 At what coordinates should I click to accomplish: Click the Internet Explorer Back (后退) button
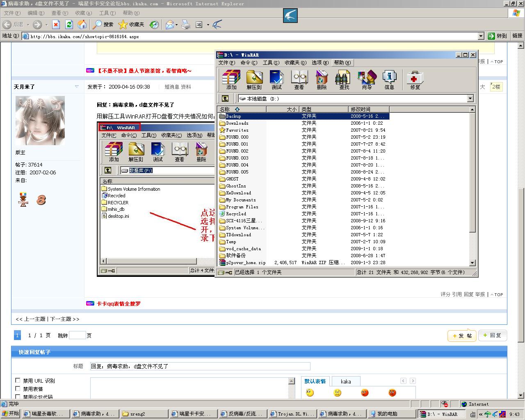pos(13,25)
